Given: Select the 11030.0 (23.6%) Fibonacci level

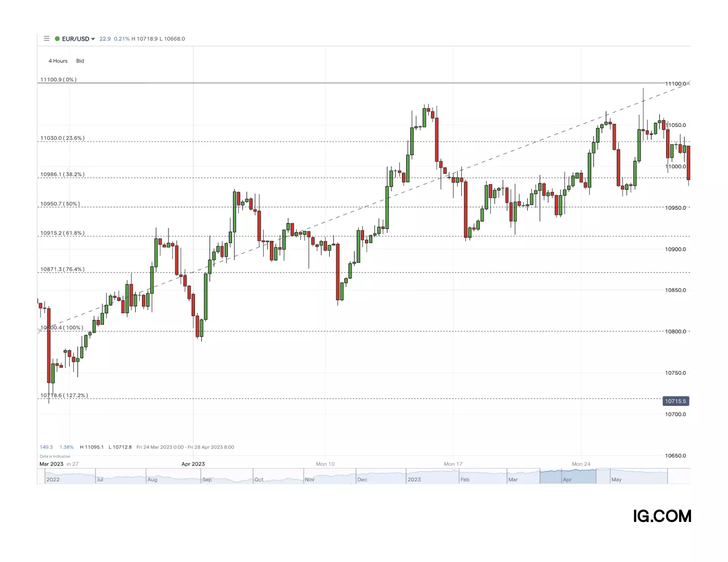Looking at the screenshot, I should tap(62, 138).
